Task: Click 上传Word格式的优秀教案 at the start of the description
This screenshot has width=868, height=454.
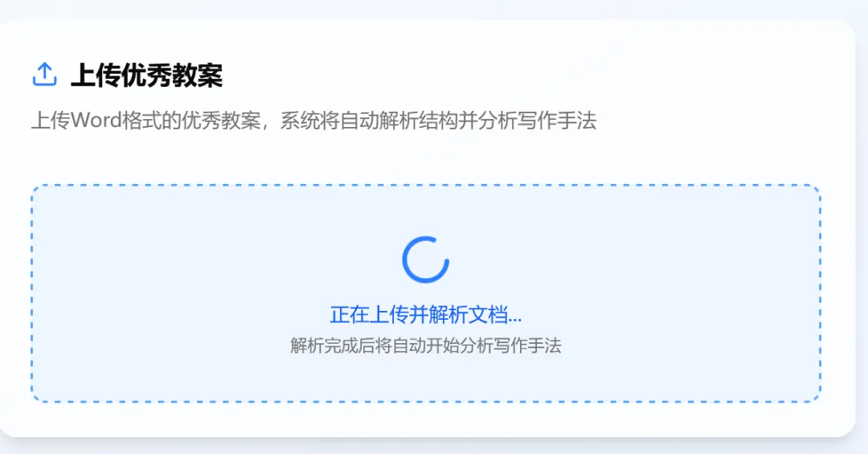Action: (145, 121)
